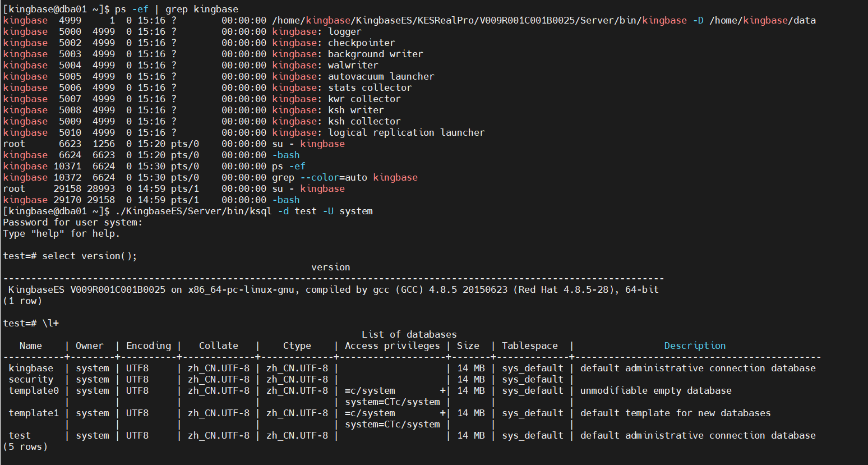Image resolution: width=868 pixels, height=465 pixels.
Task: Click the 'select version();' query text
Action: (90, 256)
